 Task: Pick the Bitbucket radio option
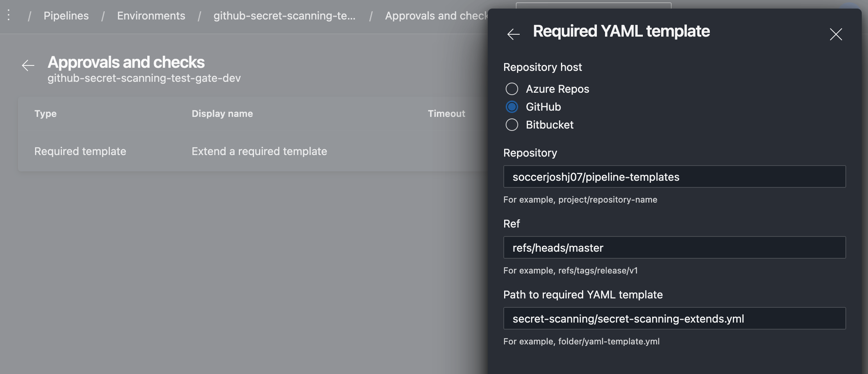pos(512,125)
